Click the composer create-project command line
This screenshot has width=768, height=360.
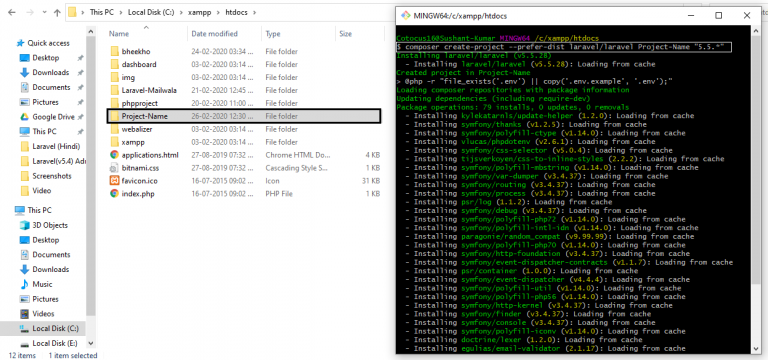pos(563,47)
